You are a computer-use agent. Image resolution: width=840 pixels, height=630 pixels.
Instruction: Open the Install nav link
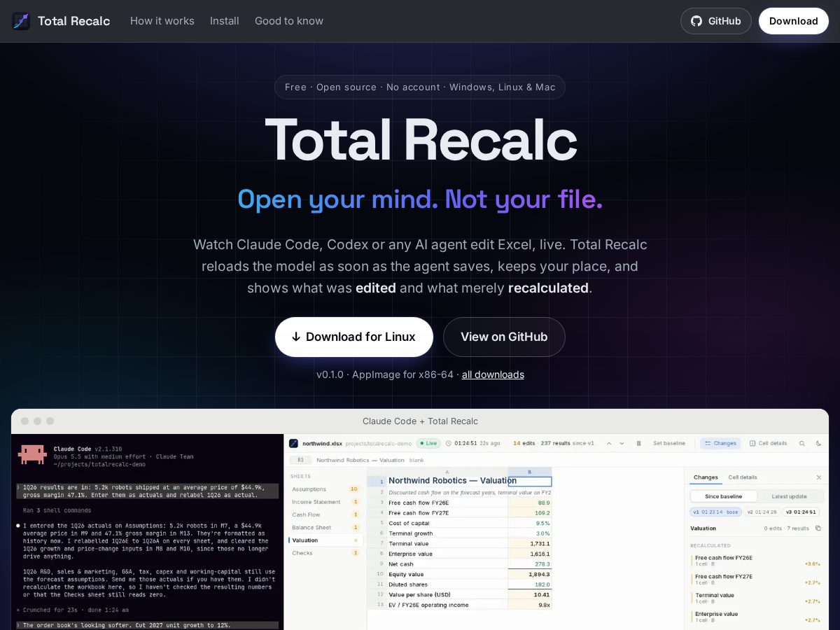(x=225, y=21)
